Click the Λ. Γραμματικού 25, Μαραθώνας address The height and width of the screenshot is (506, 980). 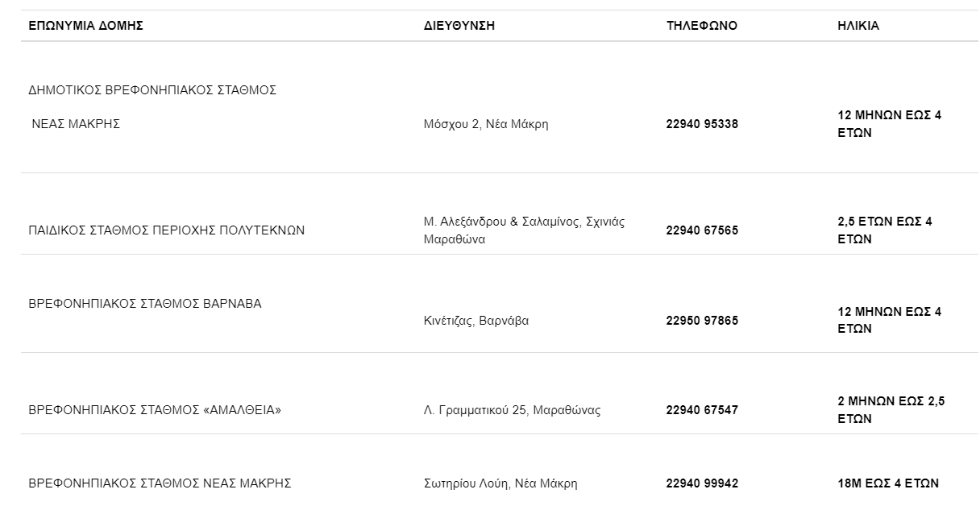pyautogui.click(x=512, y=410)
